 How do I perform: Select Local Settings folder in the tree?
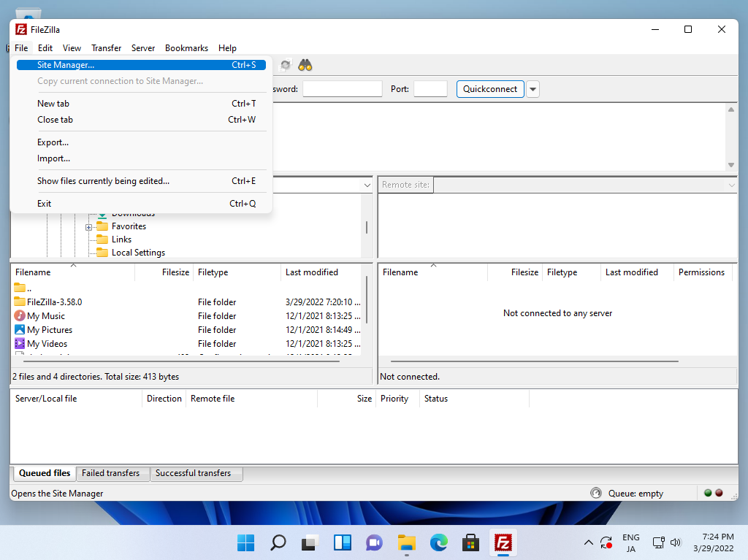tap(138, 253)
